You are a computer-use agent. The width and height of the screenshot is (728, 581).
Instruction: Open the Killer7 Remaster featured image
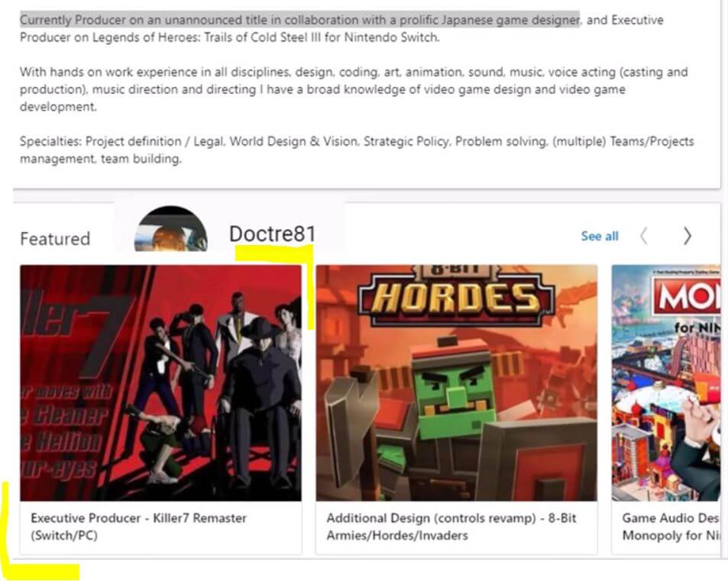(x=160, y=382)
